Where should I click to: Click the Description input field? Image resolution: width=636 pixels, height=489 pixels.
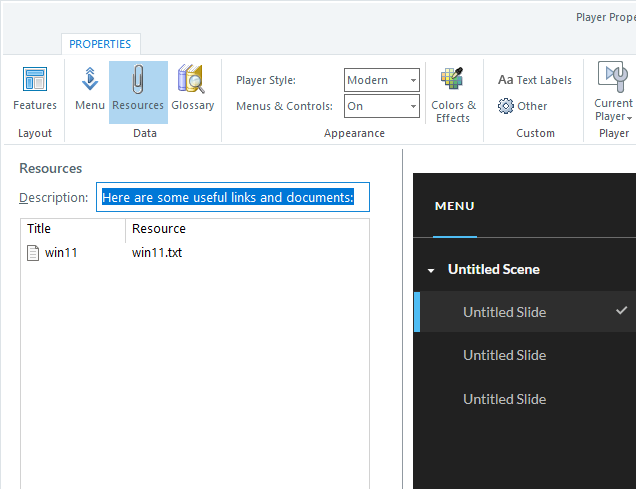coord(232,197)
